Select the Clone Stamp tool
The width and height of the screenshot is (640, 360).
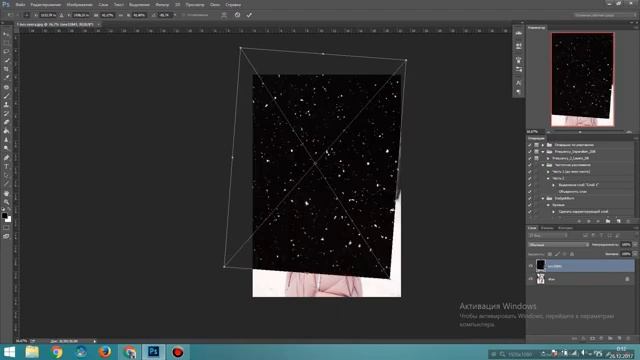click(x=6, y=105)
